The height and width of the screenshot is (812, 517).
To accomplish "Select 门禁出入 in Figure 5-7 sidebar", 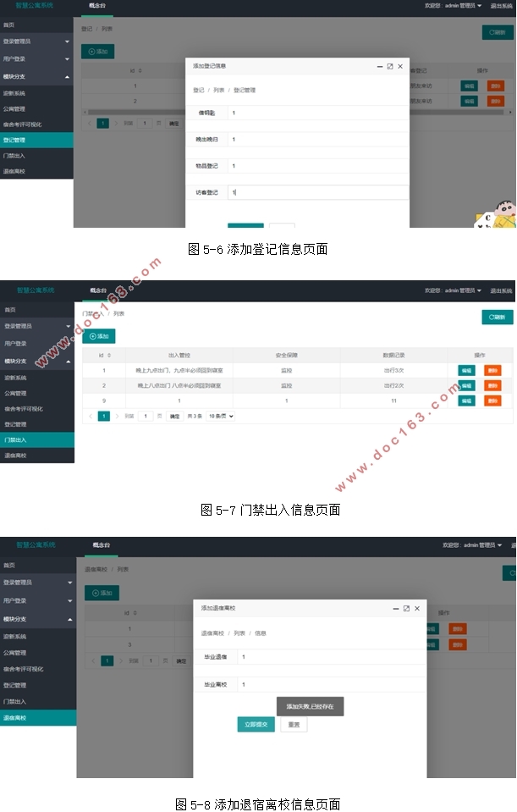I will coord(37,439).
